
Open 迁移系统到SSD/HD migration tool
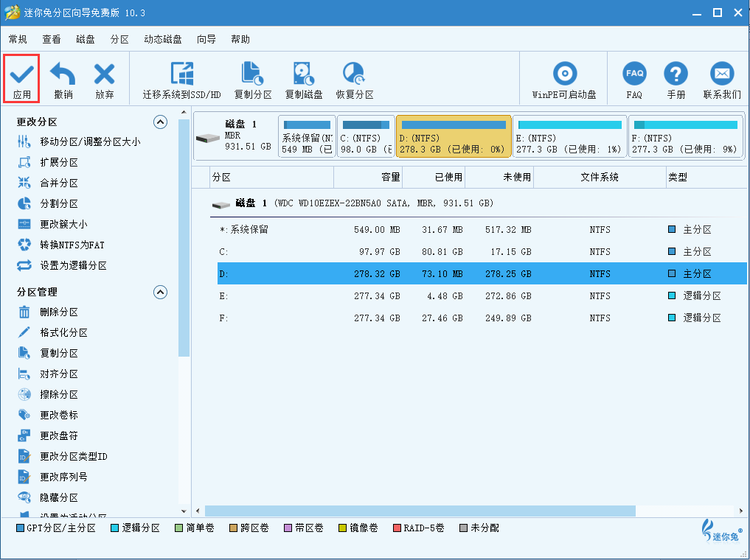pyautogui.click(x=181, y=80)
